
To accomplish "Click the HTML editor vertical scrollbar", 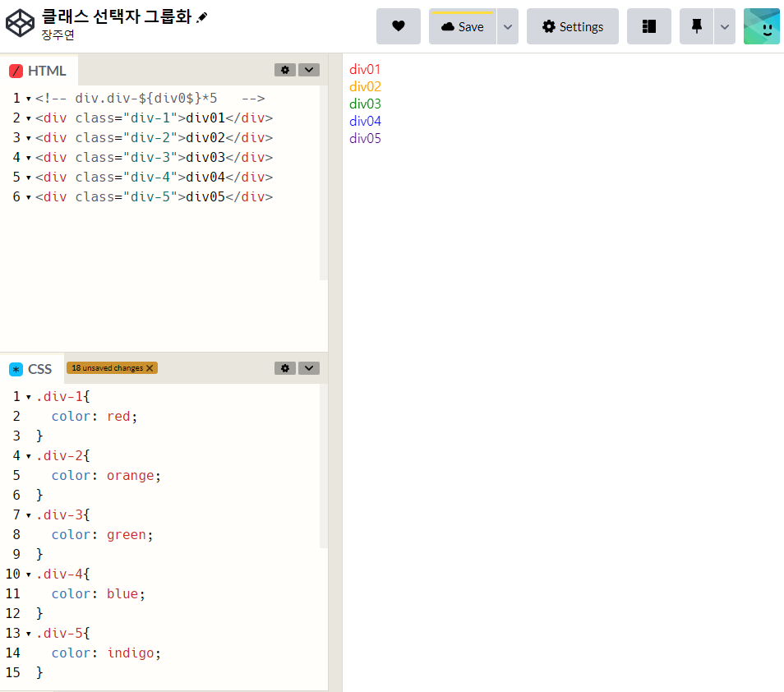I will coord(324,182).
